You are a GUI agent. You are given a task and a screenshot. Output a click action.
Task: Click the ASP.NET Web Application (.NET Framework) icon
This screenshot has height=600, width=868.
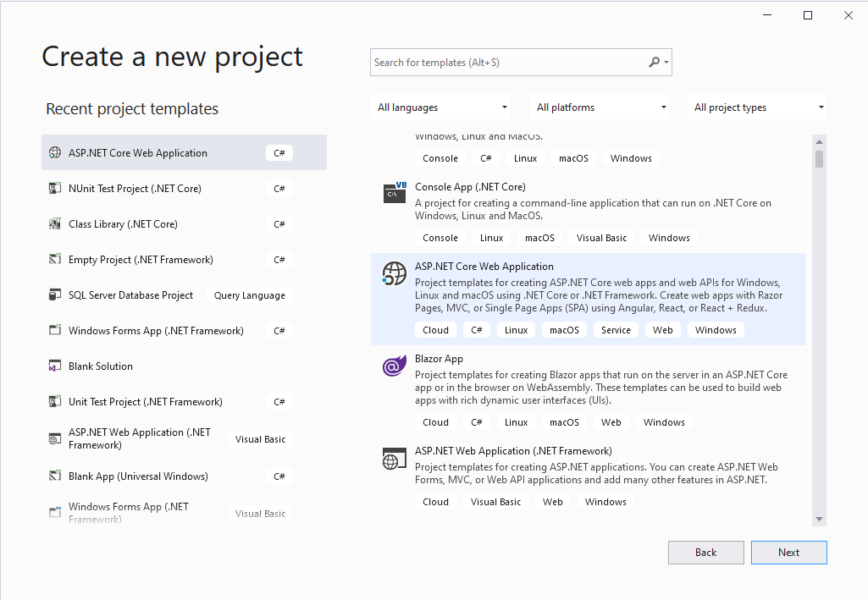pyautogui.click(x=394, y=459)
